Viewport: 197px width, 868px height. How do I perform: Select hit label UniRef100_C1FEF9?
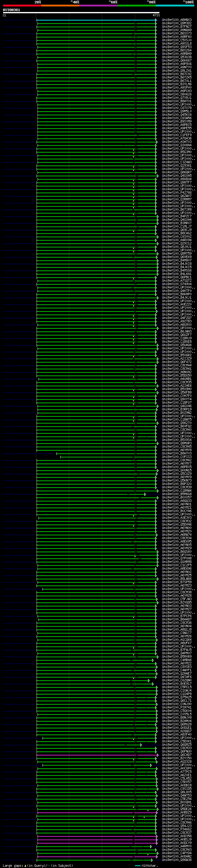coord(177,135)
